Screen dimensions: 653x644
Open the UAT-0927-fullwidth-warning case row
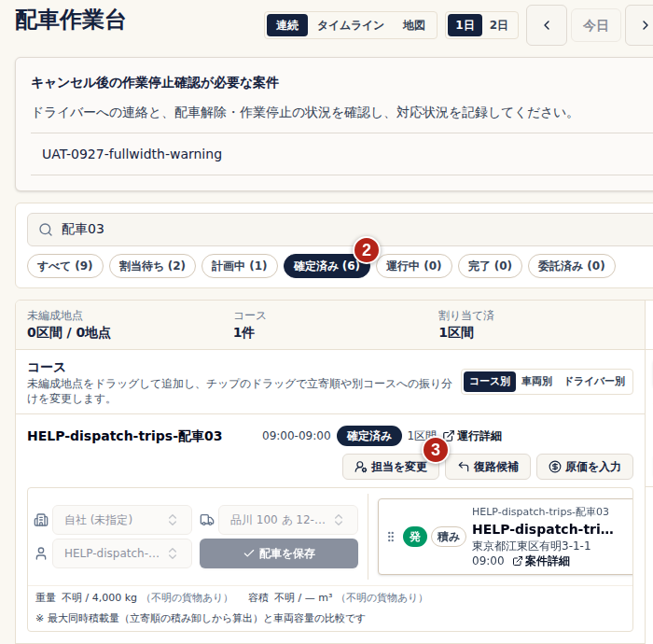coord(341,154)
